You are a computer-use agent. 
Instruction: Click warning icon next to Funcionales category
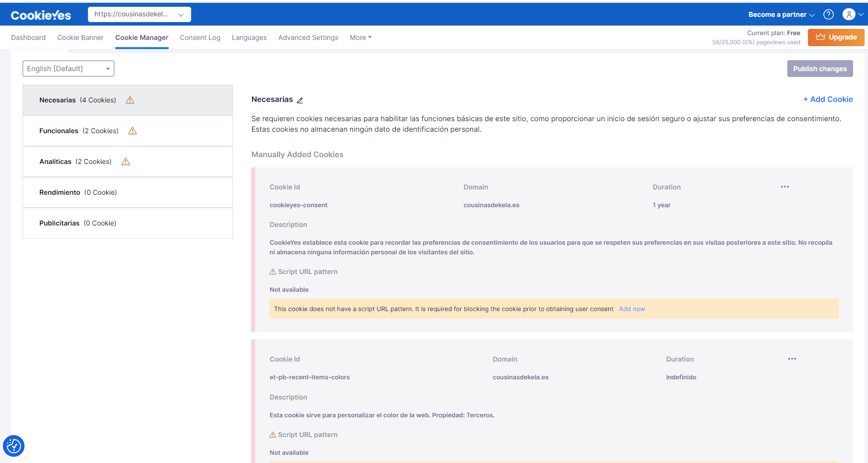tap(133, 131)
